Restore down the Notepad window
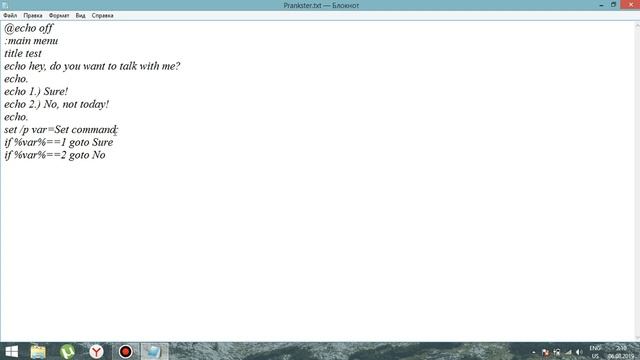640x360 pixels. click(613, 5)
